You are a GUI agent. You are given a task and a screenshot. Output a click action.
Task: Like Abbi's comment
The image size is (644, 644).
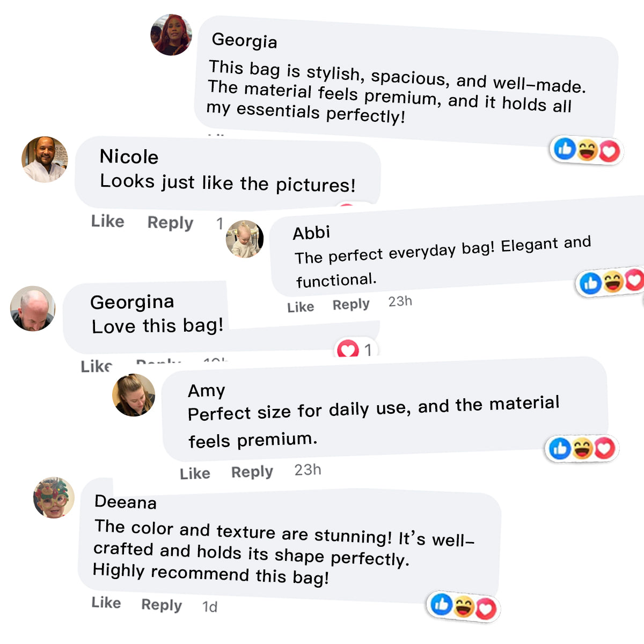tap(301, 307)
